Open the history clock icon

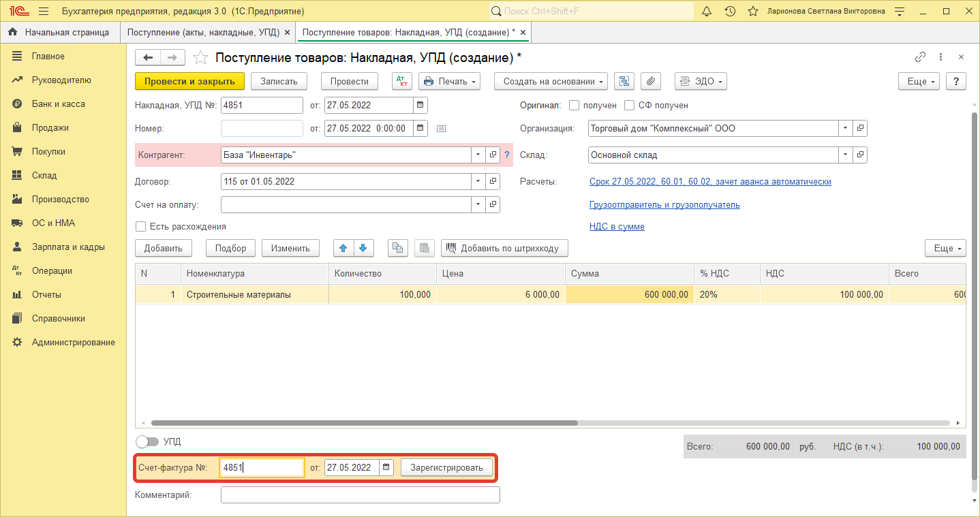point(730,12)
